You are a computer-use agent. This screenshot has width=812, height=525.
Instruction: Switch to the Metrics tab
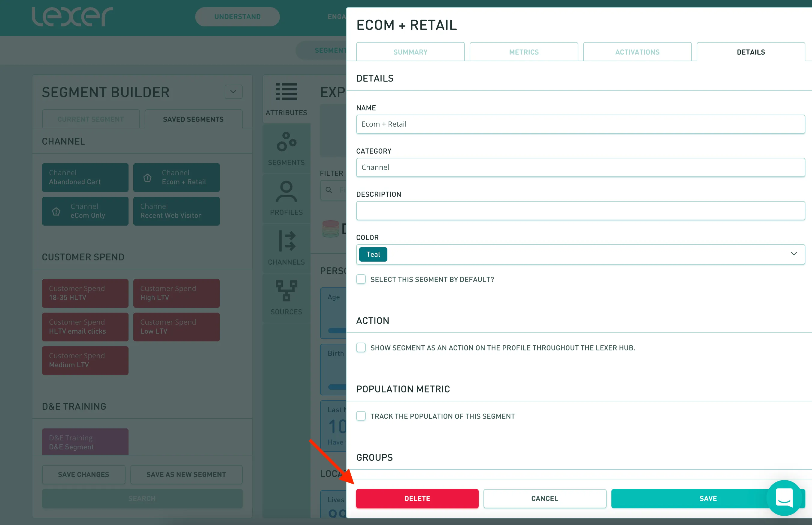(x=524, y=52)
